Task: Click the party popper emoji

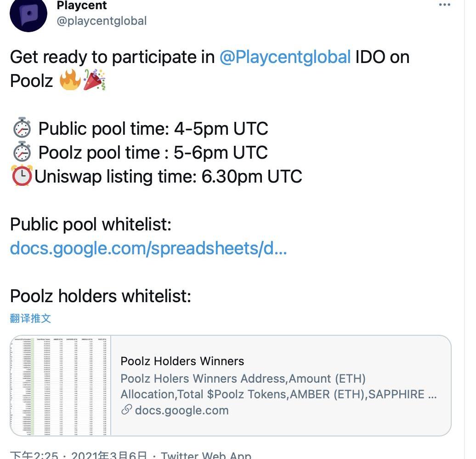Action: click(x=94, y=81)
